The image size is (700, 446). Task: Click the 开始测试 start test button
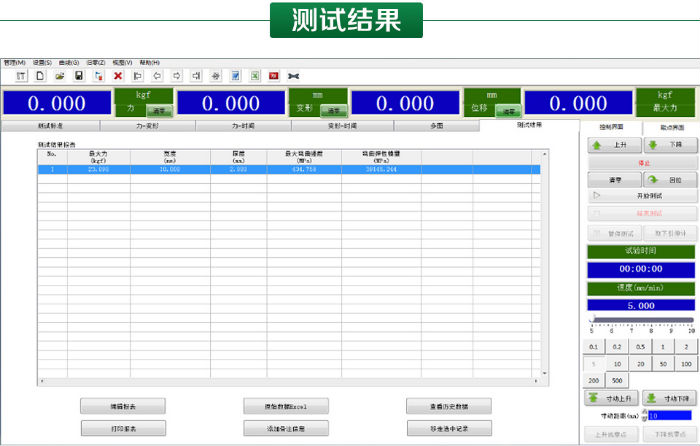point(640,196)
